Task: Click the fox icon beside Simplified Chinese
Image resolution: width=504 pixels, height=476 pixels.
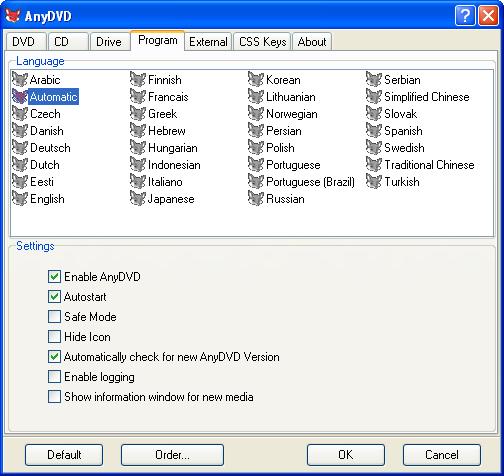Action: click(x=374, y=96)
